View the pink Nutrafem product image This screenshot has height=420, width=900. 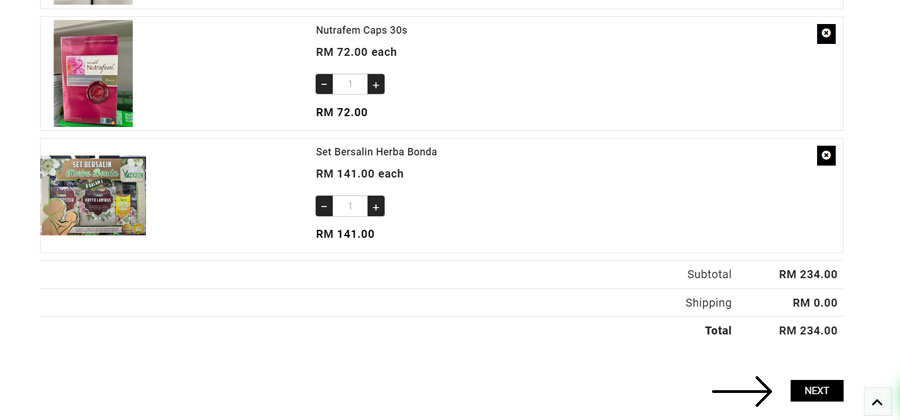tap(94, 73)
